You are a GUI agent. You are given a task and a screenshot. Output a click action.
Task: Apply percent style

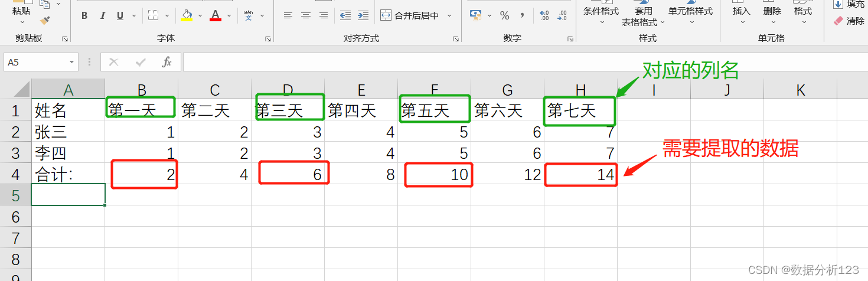coord(505,16)
